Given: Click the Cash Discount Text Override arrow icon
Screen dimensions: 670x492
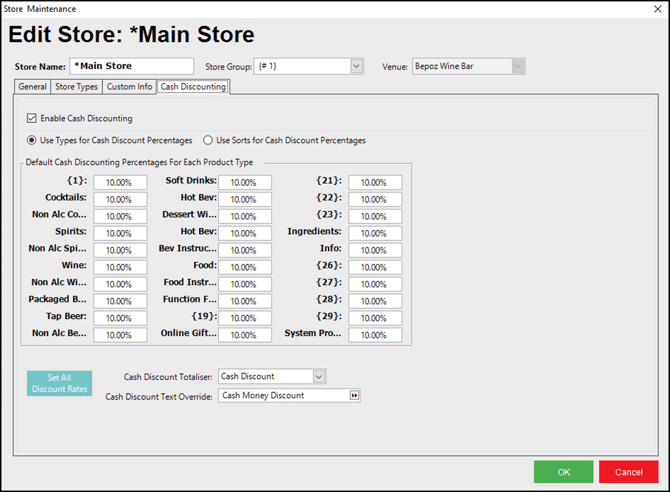Looking at the screenshot, I should (x=353, y=396).
